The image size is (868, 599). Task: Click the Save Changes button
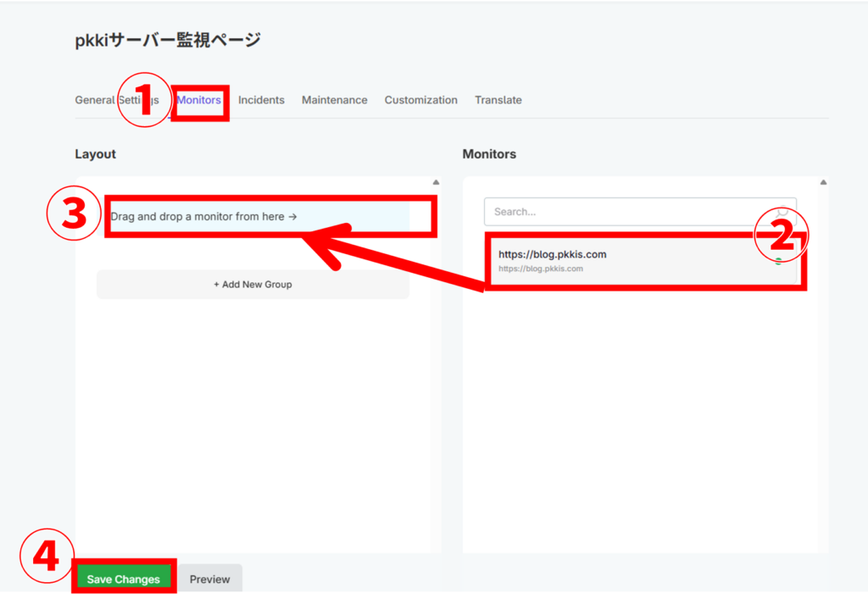click(x=123, y=578)
